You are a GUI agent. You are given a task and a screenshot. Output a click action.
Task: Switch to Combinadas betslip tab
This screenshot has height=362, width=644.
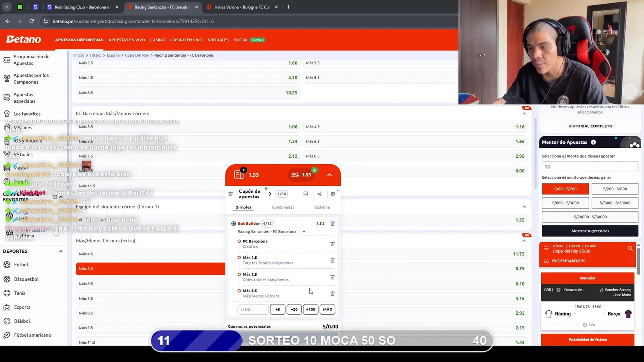(x=283, y=207)
